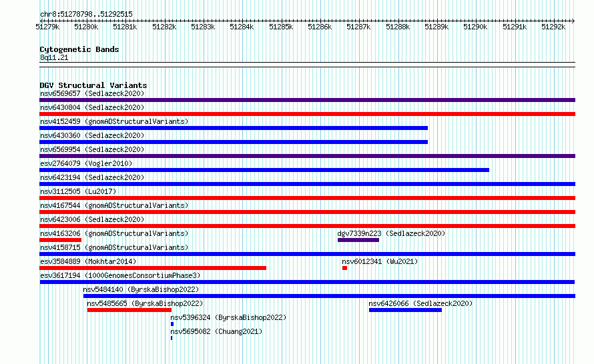The width and height of the screenshot is (594, 364).
Task: Click the nsv5695082 (Chuang2021) label
Action: click(216, 331)
